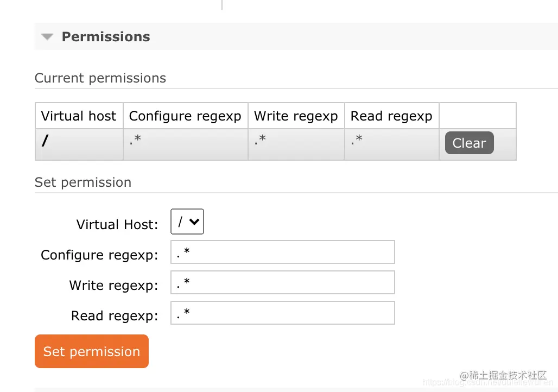Click the Configure regexp value in table row
Image resolution: width=558 pixels, height=392 pixels.
pos(136,142)
